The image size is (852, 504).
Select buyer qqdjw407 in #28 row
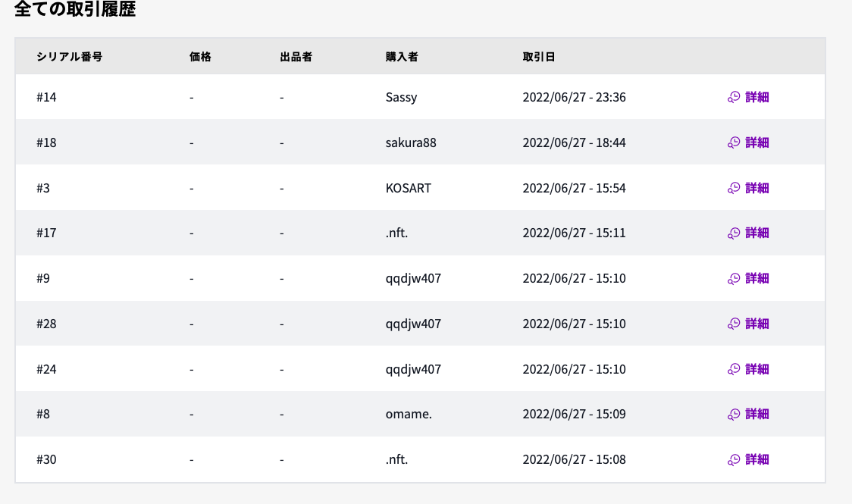pos(413,324)
